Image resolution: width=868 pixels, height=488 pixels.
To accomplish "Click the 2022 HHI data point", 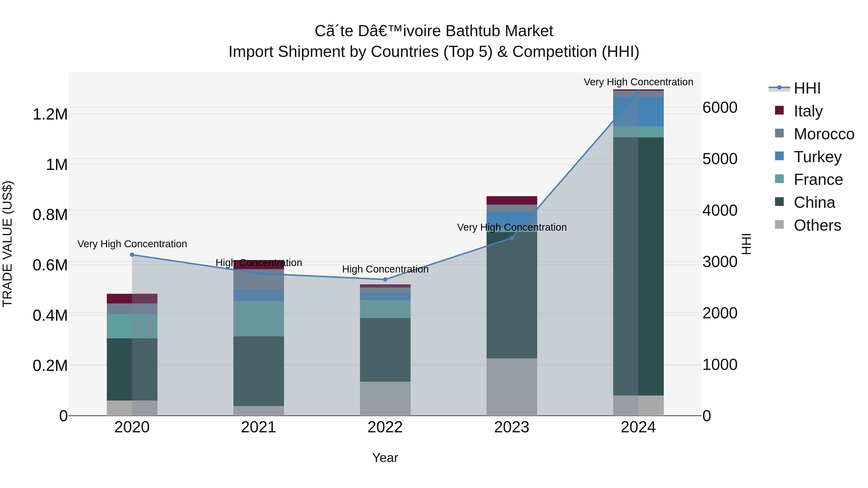I will 385,280.
